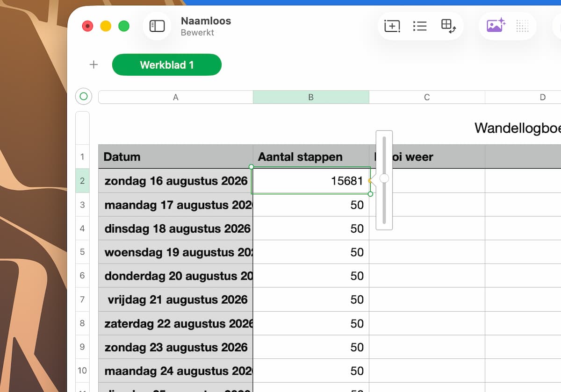Select column header C
This screenshot has width=561, height=392.
(x=427, y=97)
